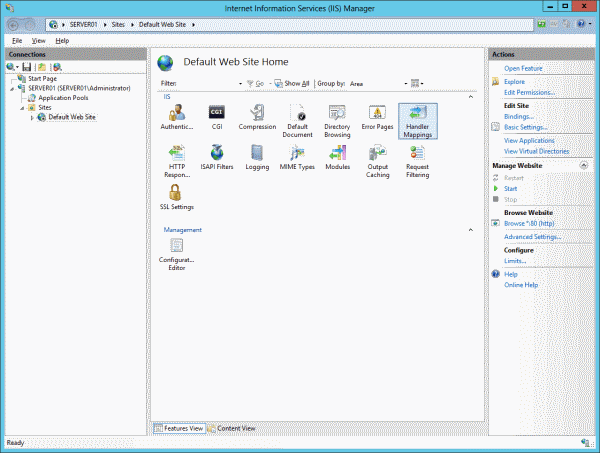Open Advanced Settings link

[532, 237]
